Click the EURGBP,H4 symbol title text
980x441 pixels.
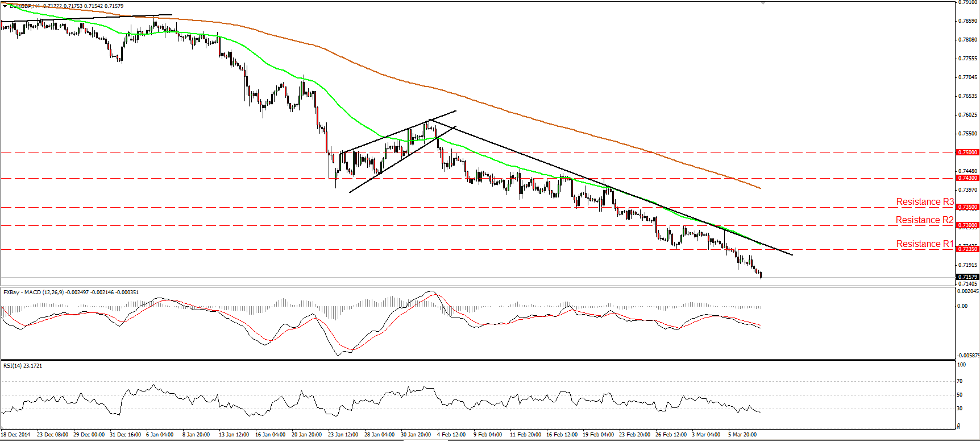click(x=25, y=6)
